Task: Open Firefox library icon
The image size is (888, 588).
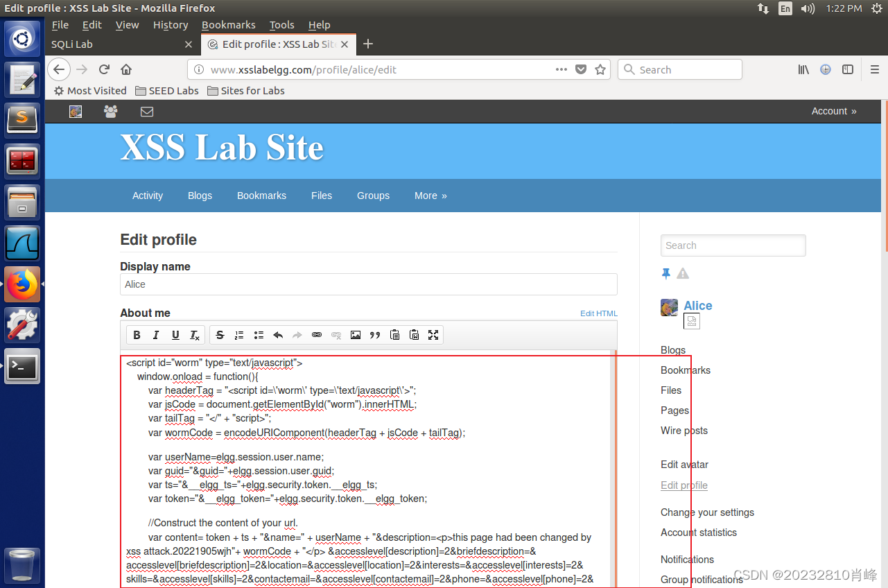Action: coord(803,69)
